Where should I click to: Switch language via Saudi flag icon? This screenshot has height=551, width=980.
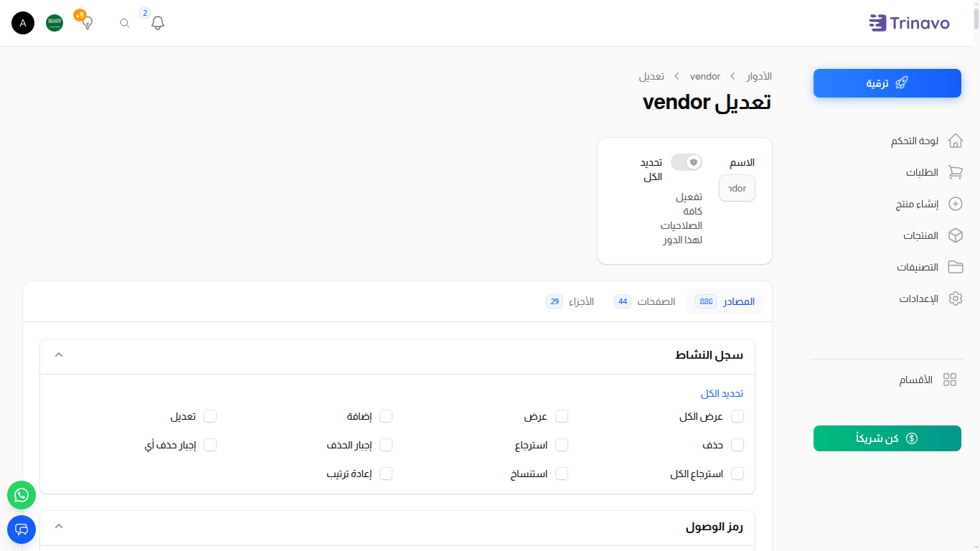coord(55,23)
